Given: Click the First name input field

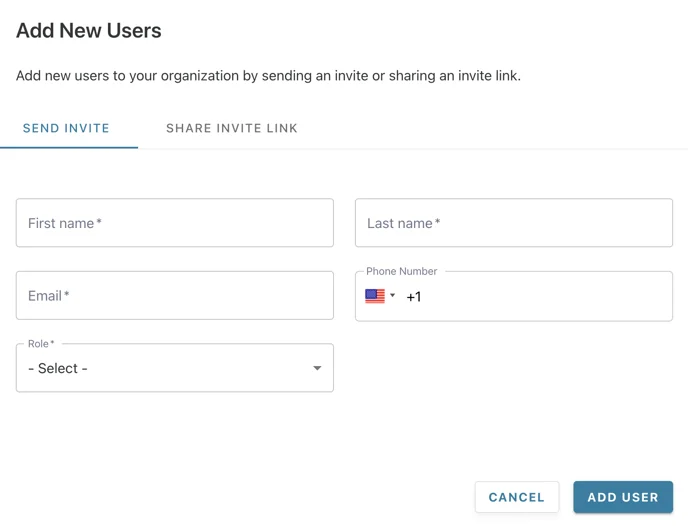Looking at the screenshot, I should [x=175, y=223].
